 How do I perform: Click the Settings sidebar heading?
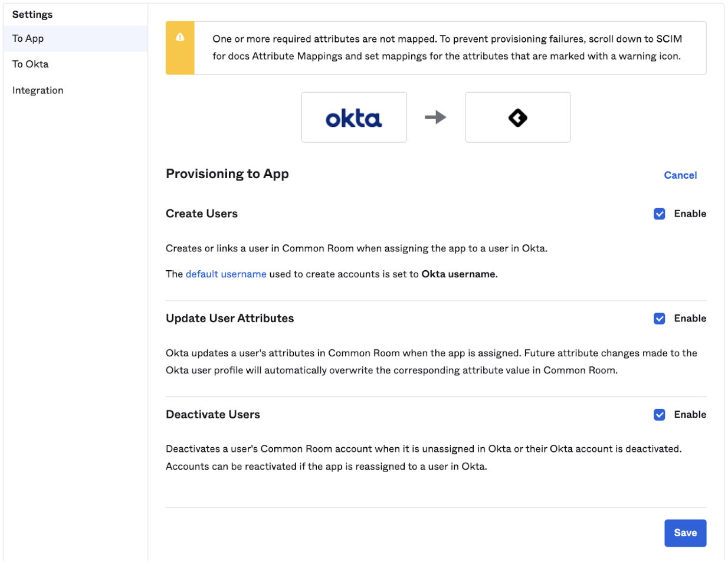click(x=32, y=15)
